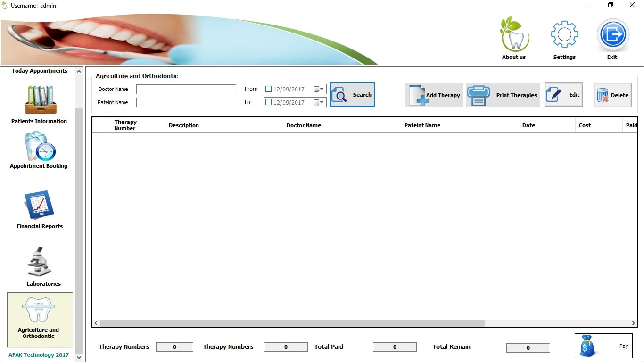This screenshot has height=362, width=644.
Task: Click the Add Therapy button
Action: point(434,95)
